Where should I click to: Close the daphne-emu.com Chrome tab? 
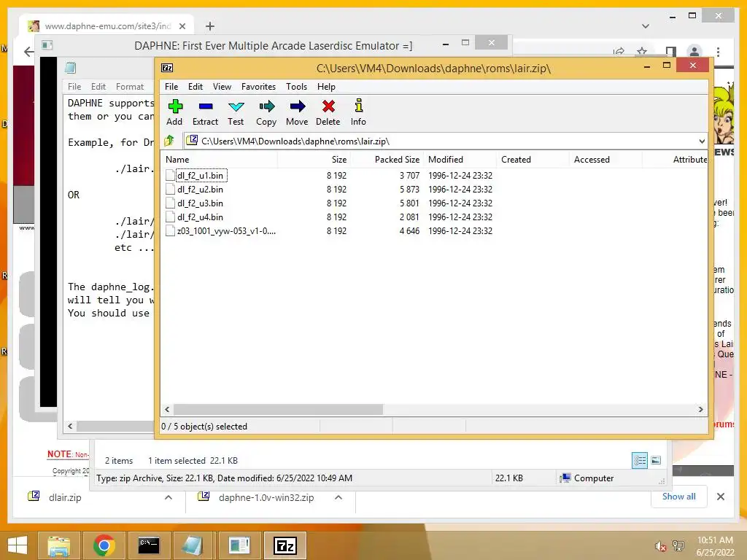182,26
